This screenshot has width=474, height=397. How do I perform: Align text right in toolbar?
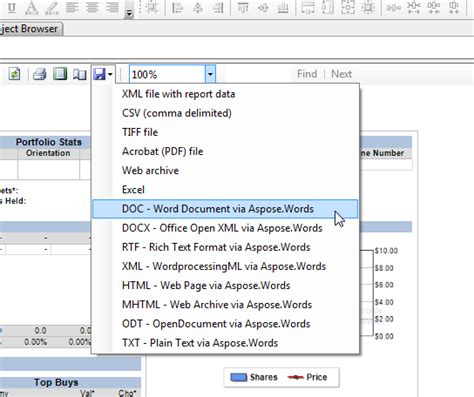[x=112, y=7]
